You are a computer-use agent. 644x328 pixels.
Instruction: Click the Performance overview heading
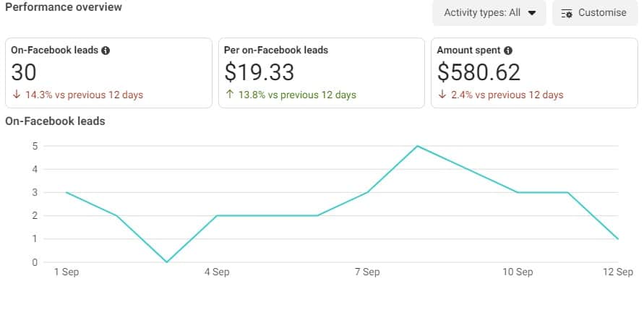coord(64,7)
